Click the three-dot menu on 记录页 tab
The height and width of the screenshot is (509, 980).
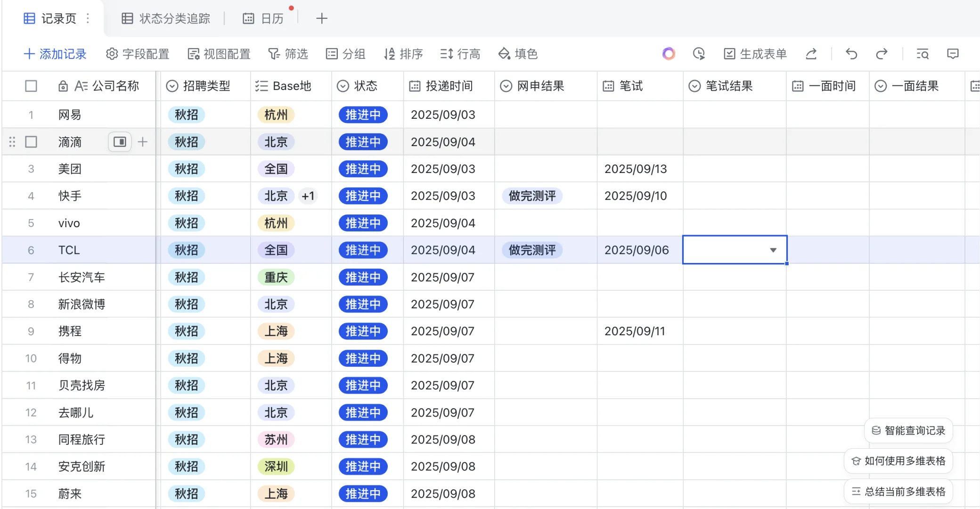click(88, 18)
